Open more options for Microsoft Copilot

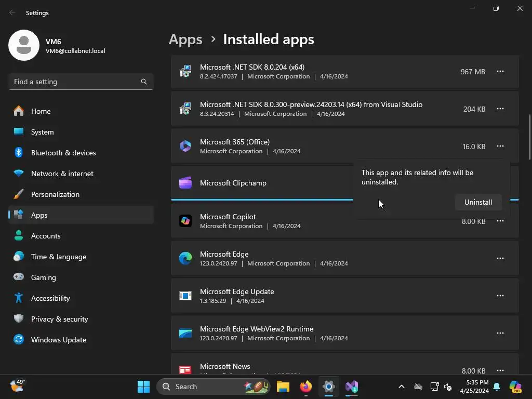coord(500,221)
